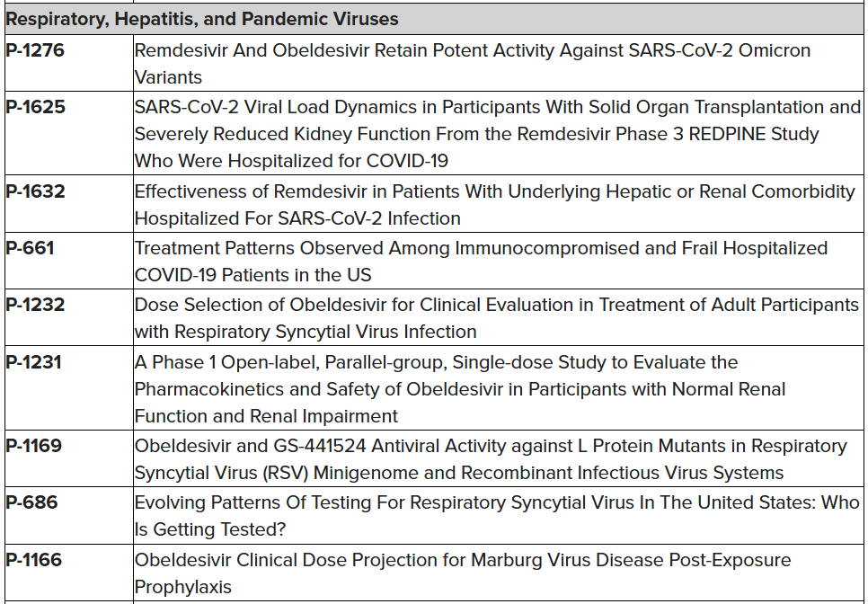
Task: Select poster number P-1231
Action: pos(35,362)
